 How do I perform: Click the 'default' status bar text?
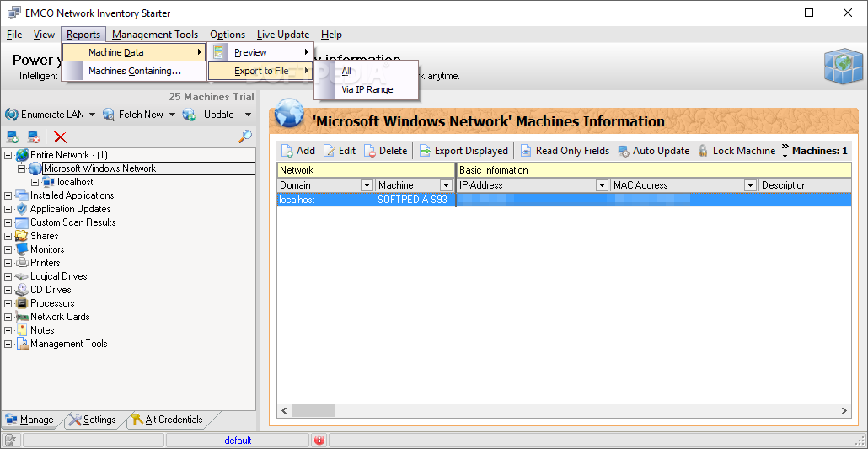click(x=238, y=441)
